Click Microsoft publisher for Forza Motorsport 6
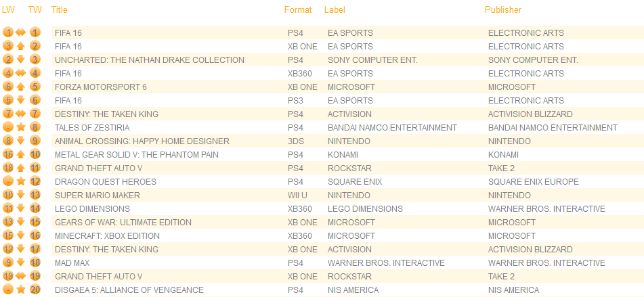 tap(512, 87)
